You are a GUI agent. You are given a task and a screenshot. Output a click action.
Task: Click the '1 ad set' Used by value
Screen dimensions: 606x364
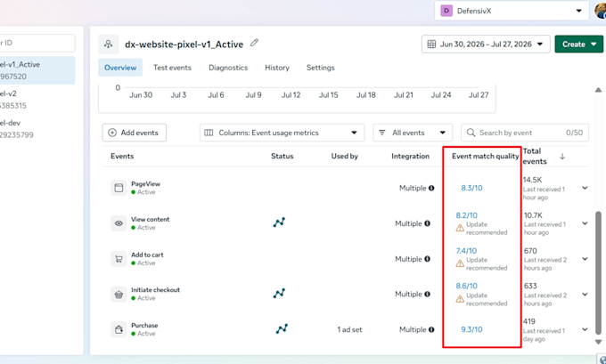coord(349,329)
